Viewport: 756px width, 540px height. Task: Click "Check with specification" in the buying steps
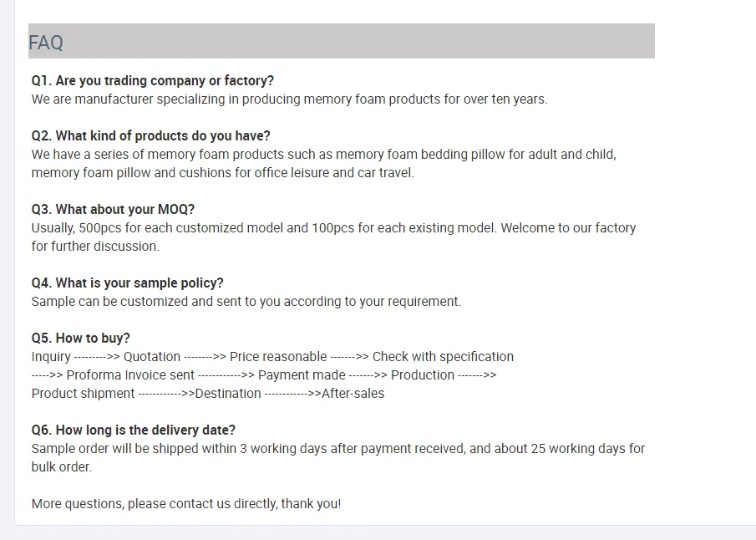(443, 357)
